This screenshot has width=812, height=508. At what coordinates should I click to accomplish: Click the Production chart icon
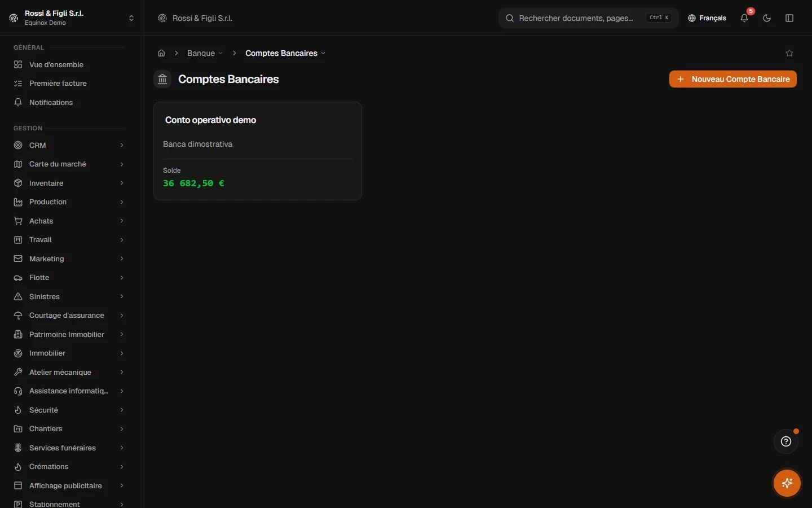18,202
